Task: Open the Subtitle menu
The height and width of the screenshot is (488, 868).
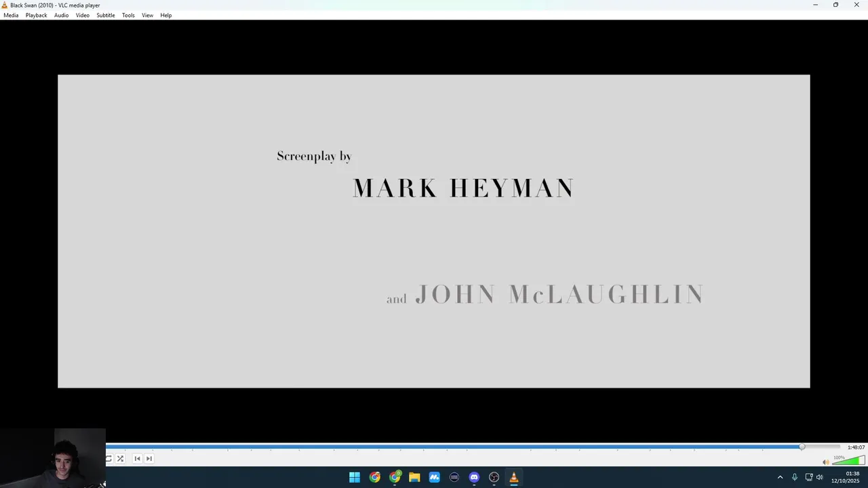Action: click(x=106, y=15)
